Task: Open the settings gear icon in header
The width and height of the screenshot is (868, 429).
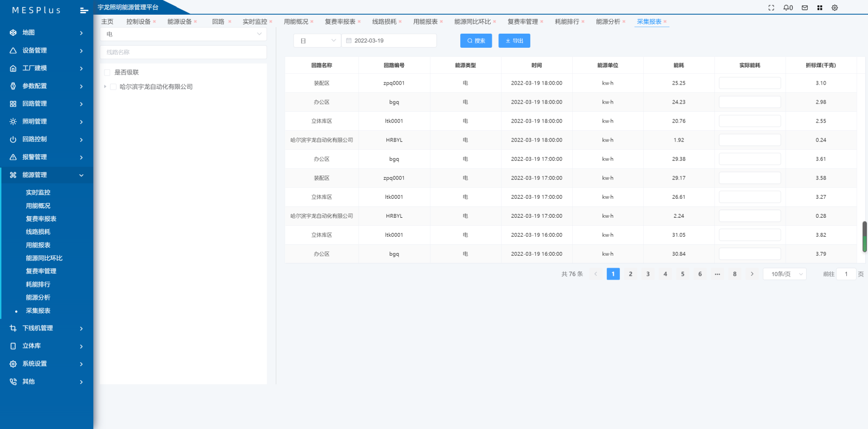Action: (x=835, y=8)
